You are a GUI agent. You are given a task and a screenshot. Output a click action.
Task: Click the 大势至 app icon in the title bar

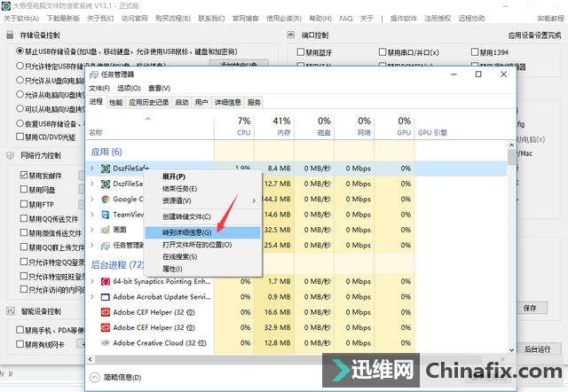coord(6,6)
